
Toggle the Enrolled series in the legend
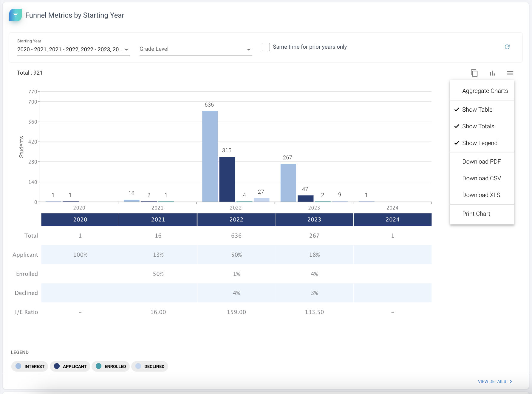pyautogui.click(x=111, y=366)
